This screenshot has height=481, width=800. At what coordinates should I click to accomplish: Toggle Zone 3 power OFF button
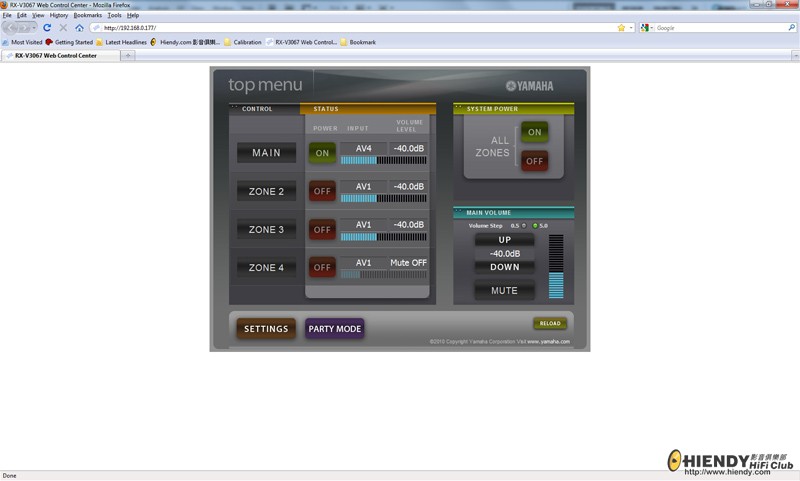[x=322, y=230]
